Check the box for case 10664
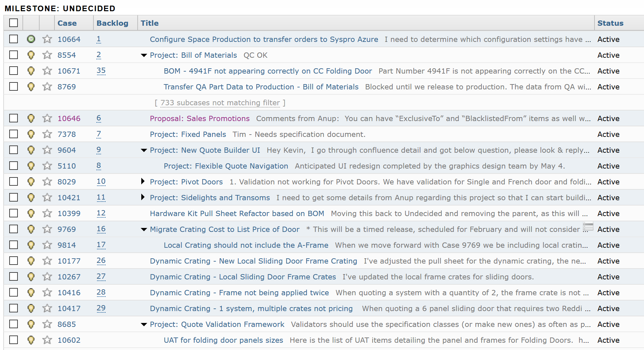Screen dimensions: 644x350 coord(14,39)
